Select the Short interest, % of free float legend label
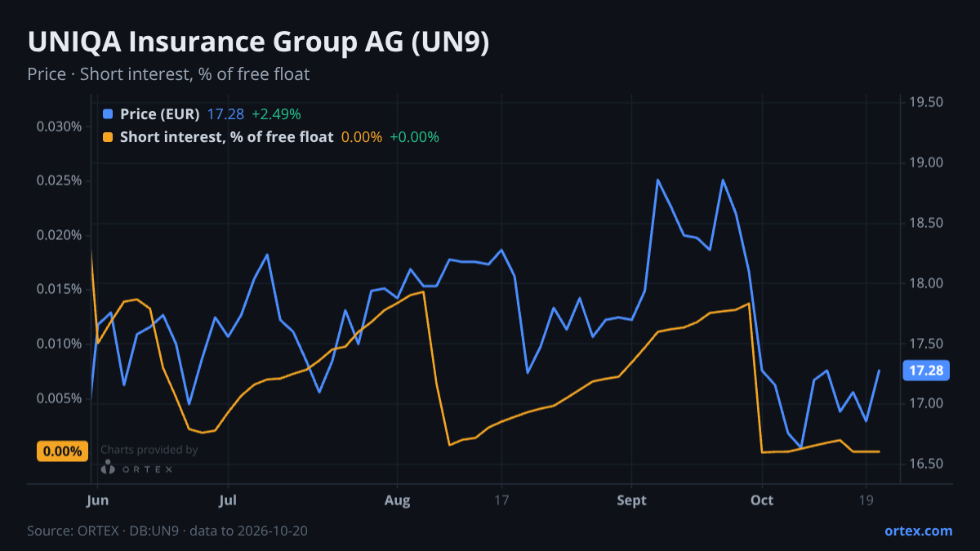The width and height of the screenshot is (980, 551). click(226, 137)
